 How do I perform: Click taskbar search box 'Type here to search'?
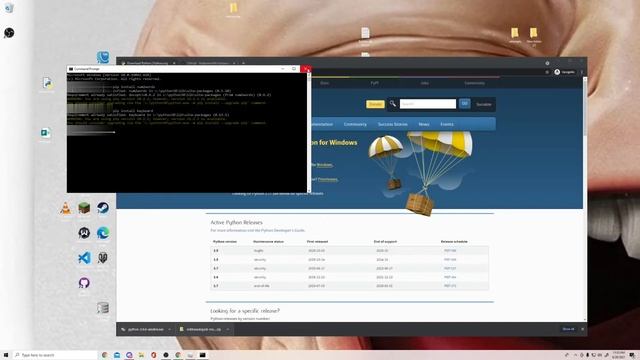[55, 355]
